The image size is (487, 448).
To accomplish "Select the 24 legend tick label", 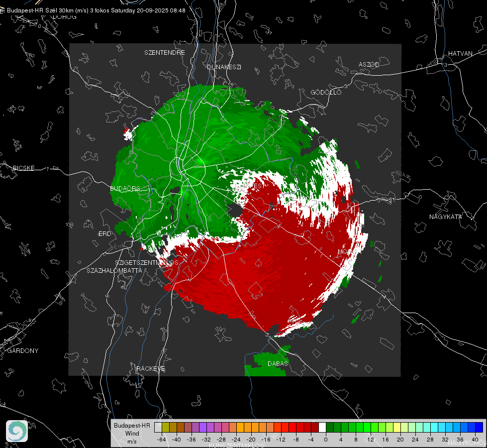I will pos(415,440).
